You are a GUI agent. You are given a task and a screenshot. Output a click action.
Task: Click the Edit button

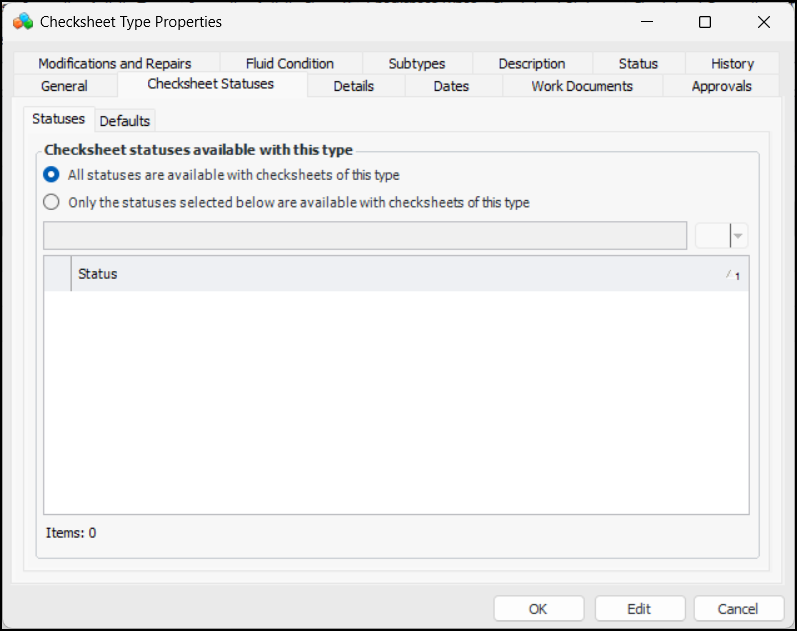(x=639, y=609)
